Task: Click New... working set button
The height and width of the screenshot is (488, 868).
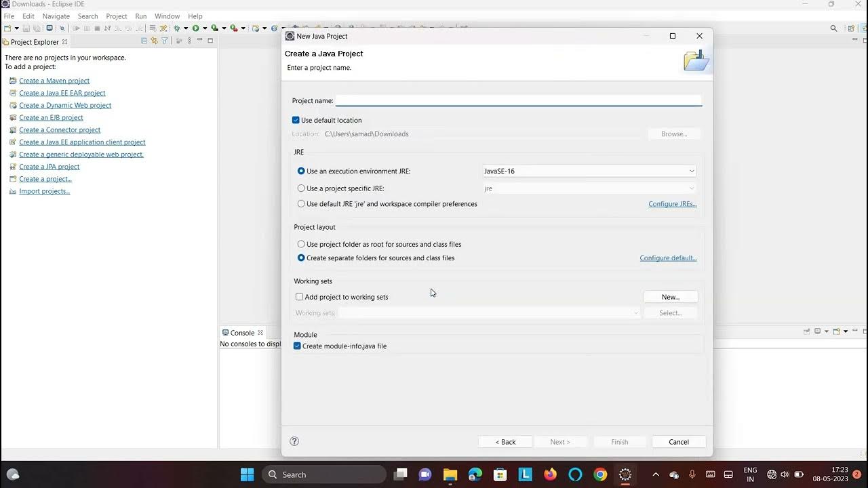Action: coord(671,297)
